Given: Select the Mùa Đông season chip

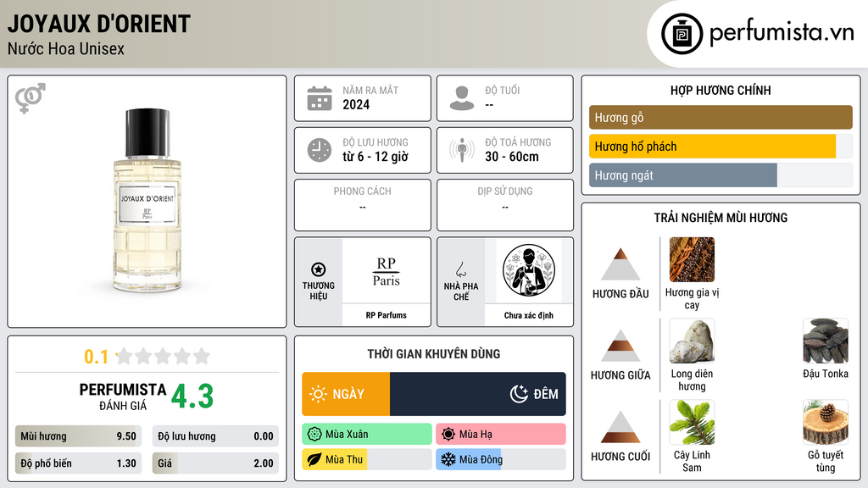Looking at the screenshot, I should pos(501,459).
